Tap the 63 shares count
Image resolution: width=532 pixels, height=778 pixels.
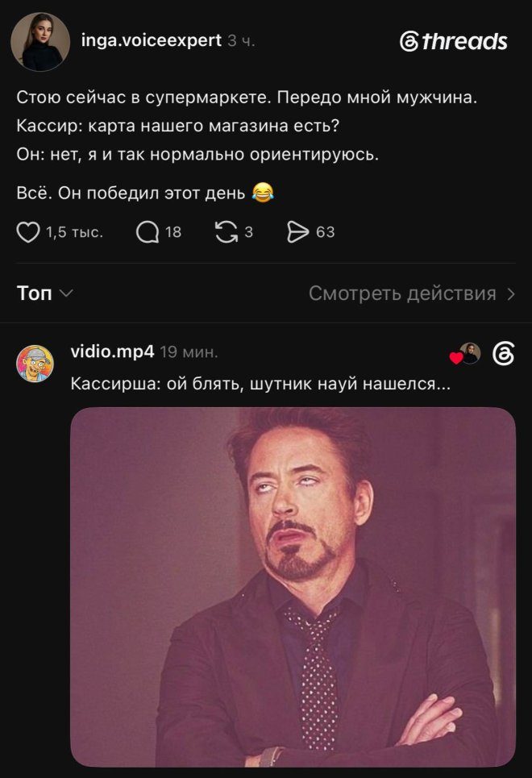326,232
